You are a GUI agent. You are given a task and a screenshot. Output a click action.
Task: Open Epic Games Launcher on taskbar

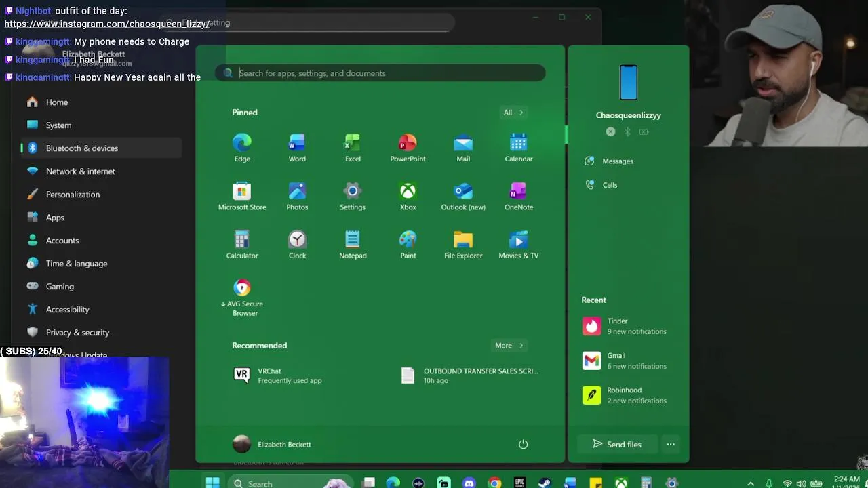click(x=519, y=483)
